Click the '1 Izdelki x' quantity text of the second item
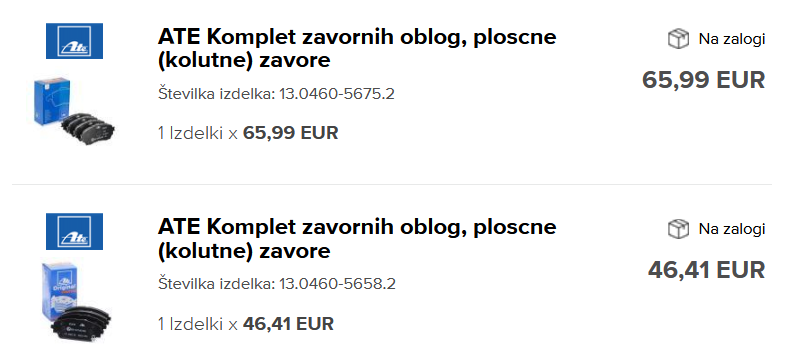 click(198, 324)
